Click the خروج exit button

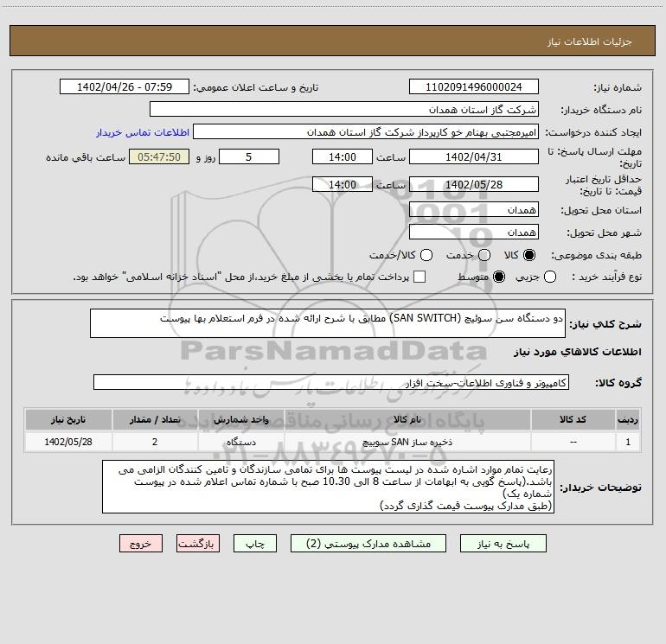(141, 544)
